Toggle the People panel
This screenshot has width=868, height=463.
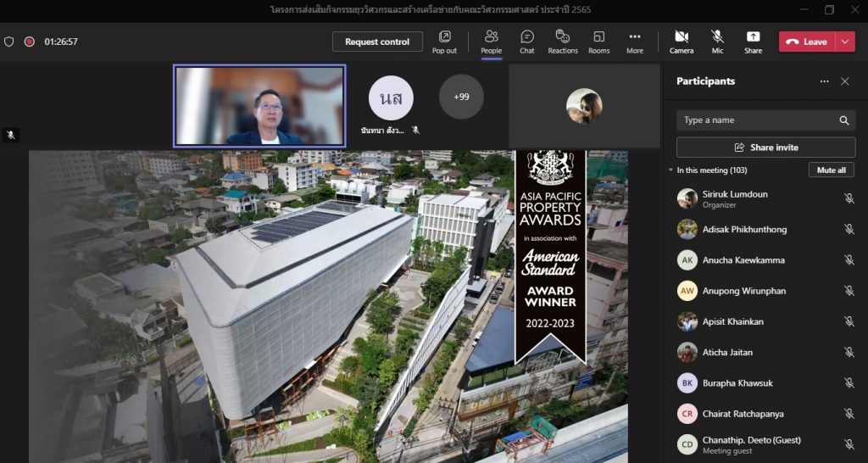(491, 42)
